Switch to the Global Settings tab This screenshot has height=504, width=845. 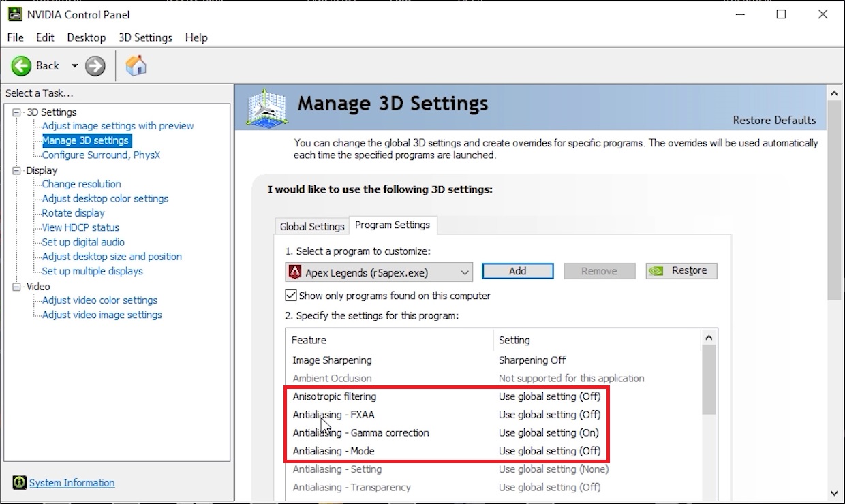coord(312,227)
